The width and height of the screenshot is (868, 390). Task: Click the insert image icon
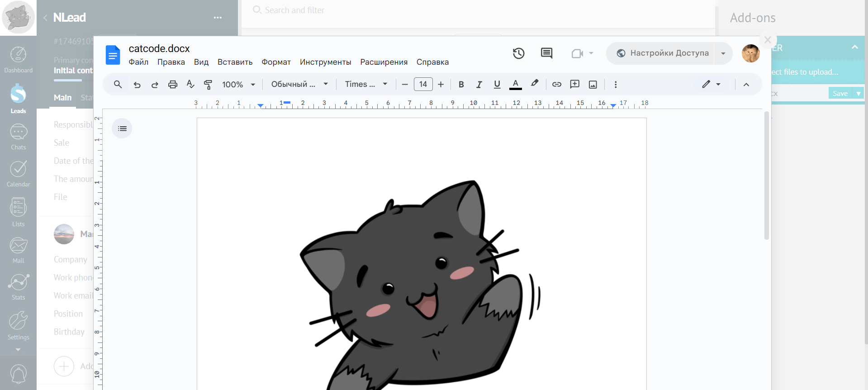(593, 84)
